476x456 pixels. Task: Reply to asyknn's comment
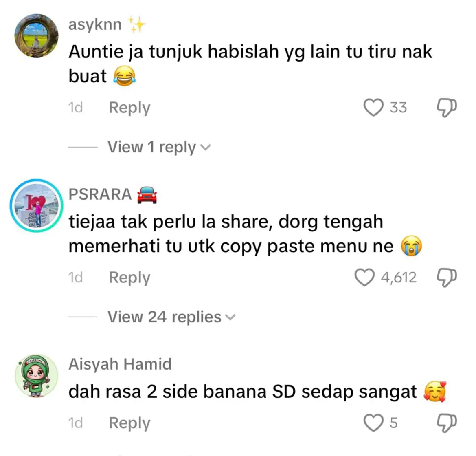(x=129, y=108)
